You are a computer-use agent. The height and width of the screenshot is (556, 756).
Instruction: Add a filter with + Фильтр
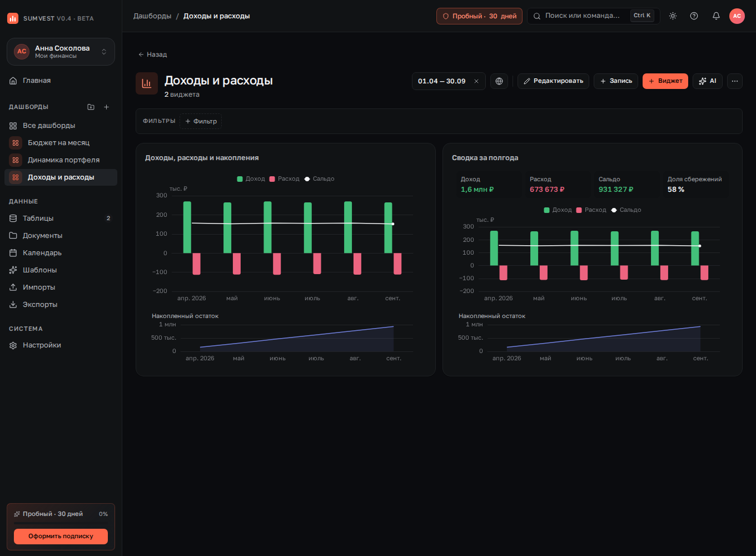click(x=201, y=121)
